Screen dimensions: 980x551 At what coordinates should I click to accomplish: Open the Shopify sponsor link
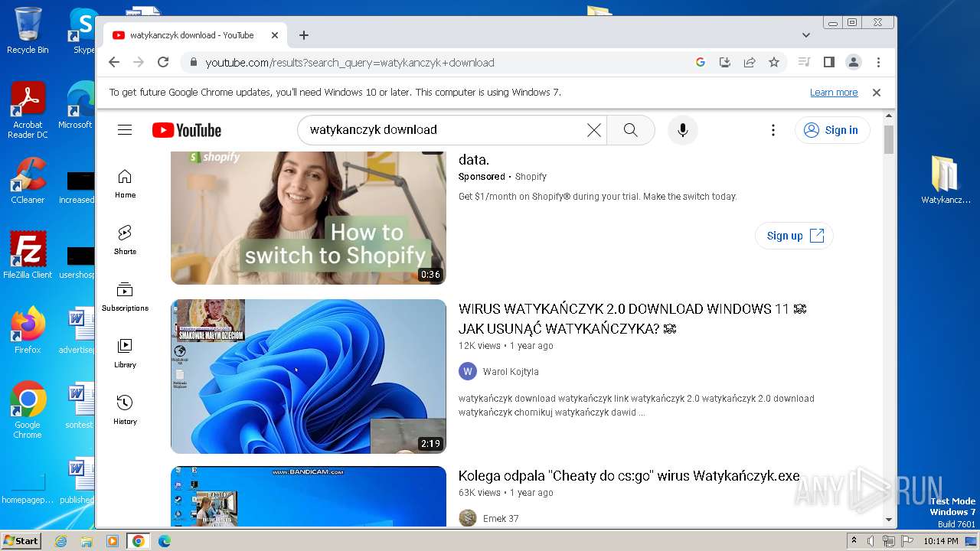point(531,177)
